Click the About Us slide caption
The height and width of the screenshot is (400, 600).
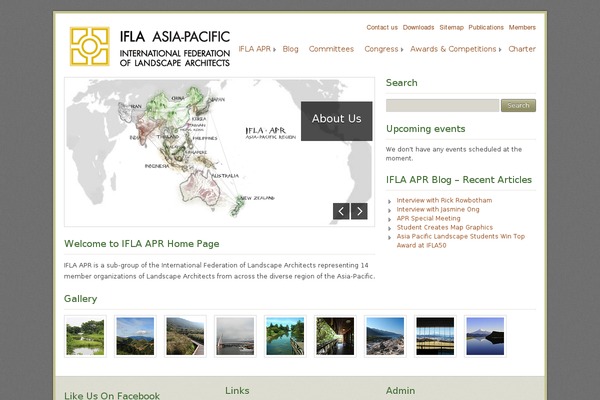pos(336,121)
